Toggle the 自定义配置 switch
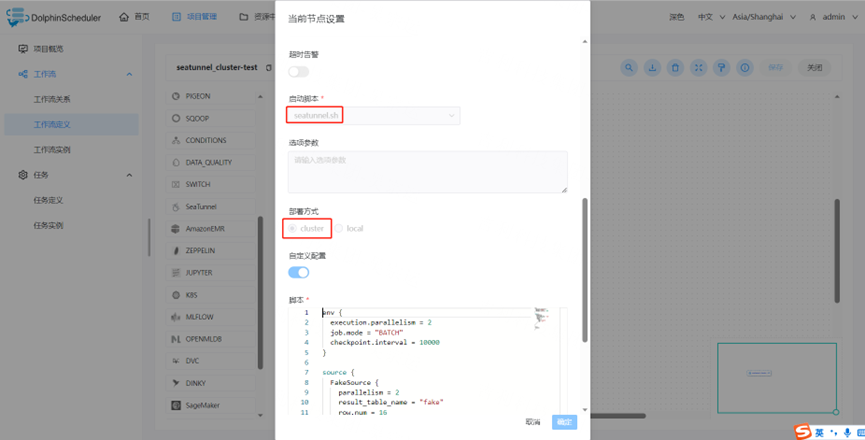Viewport: 865px width, 440px height. pos(298,272)
